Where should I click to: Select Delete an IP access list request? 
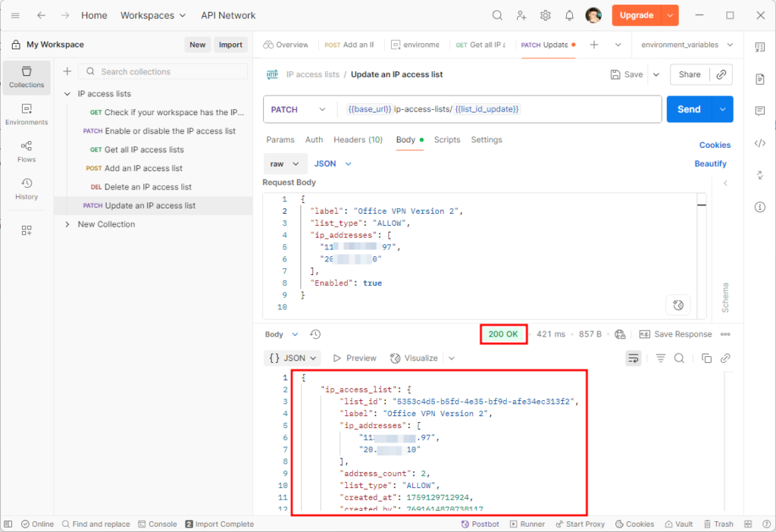[x=148, y=187]
